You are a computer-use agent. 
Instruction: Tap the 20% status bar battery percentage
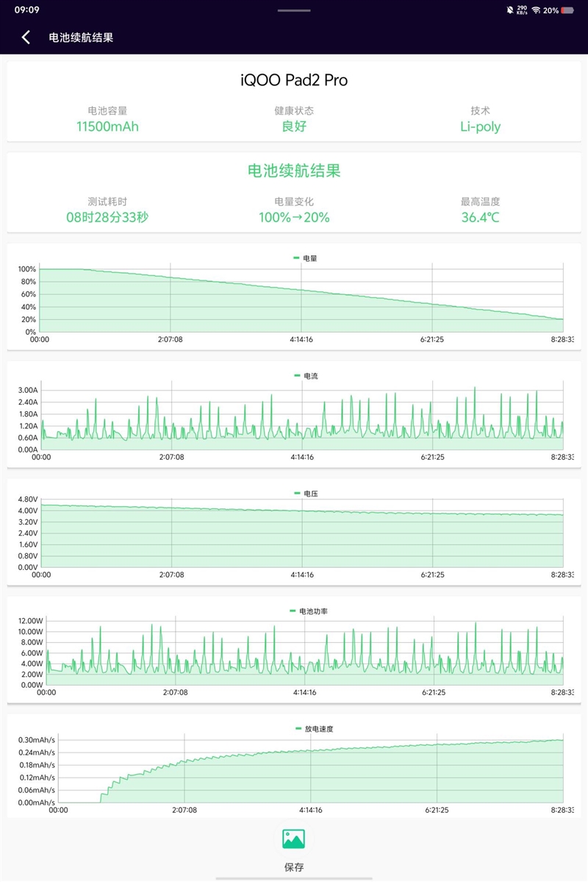coord(551,10)
